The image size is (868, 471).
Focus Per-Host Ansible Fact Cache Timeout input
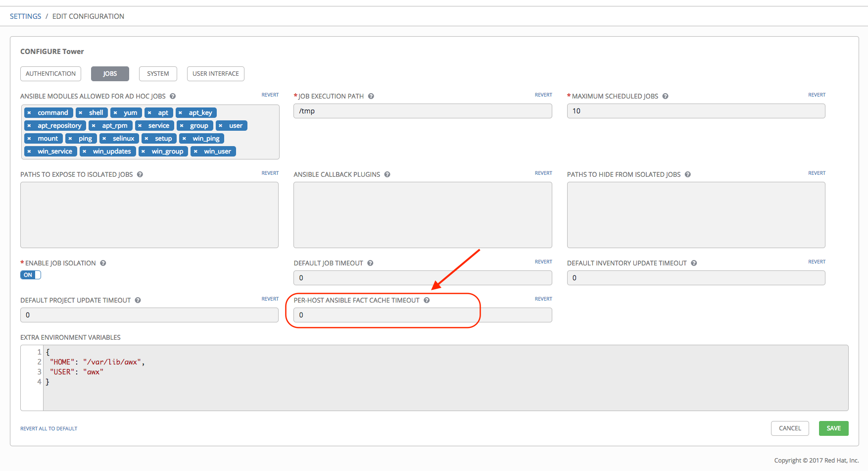click(x=423, y=315)
